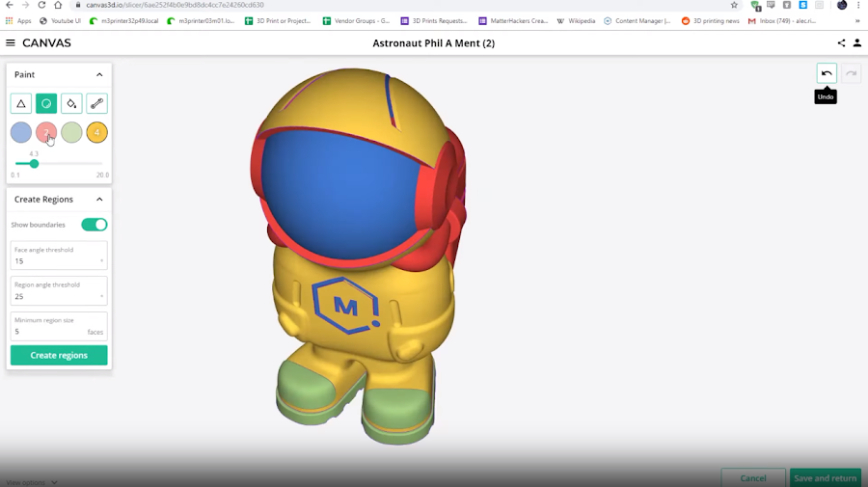
Task: Go to the browser home page
Action: coord(58,5)
